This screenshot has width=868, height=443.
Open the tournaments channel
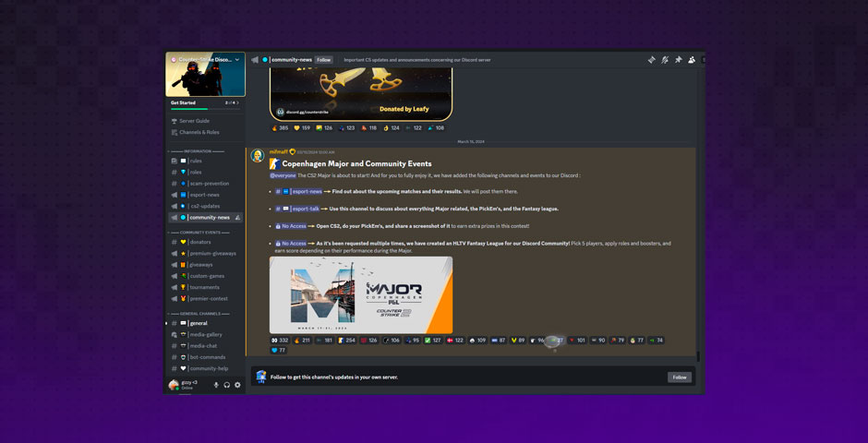coord(205,288)
